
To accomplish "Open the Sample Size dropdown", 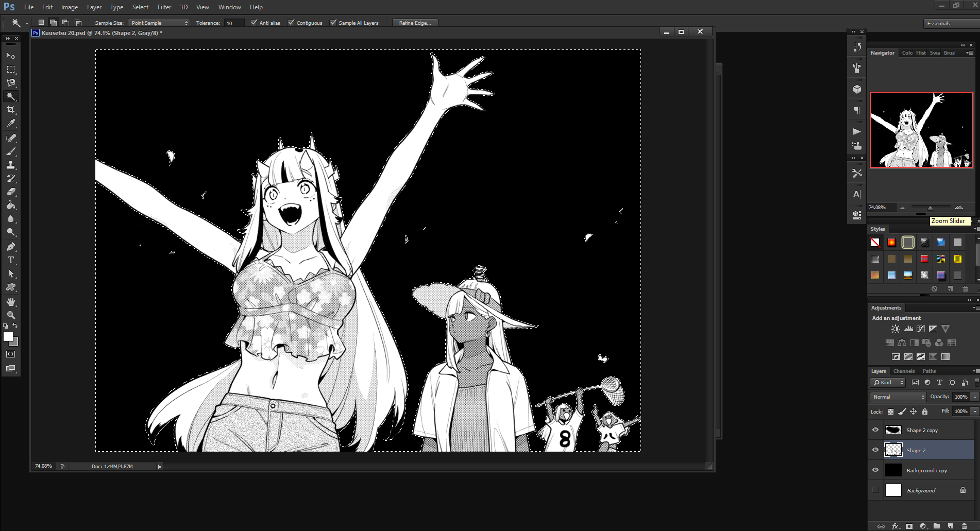I will (159, 23).
